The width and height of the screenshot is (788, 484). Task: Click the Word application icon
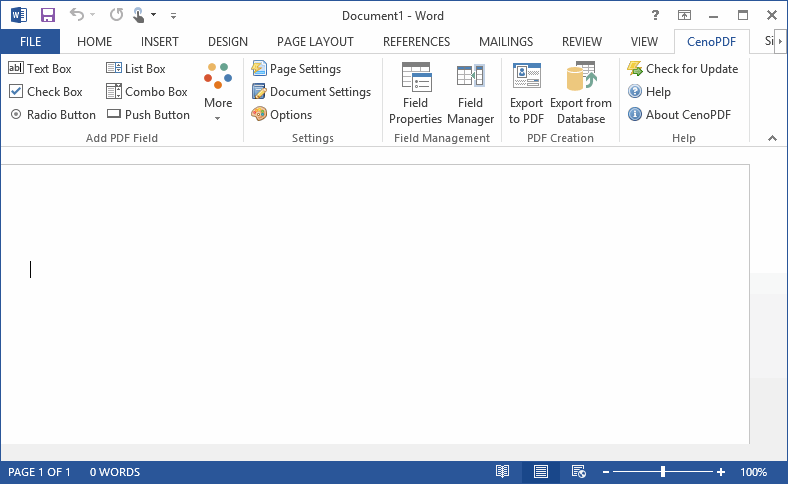pos(19,15)
